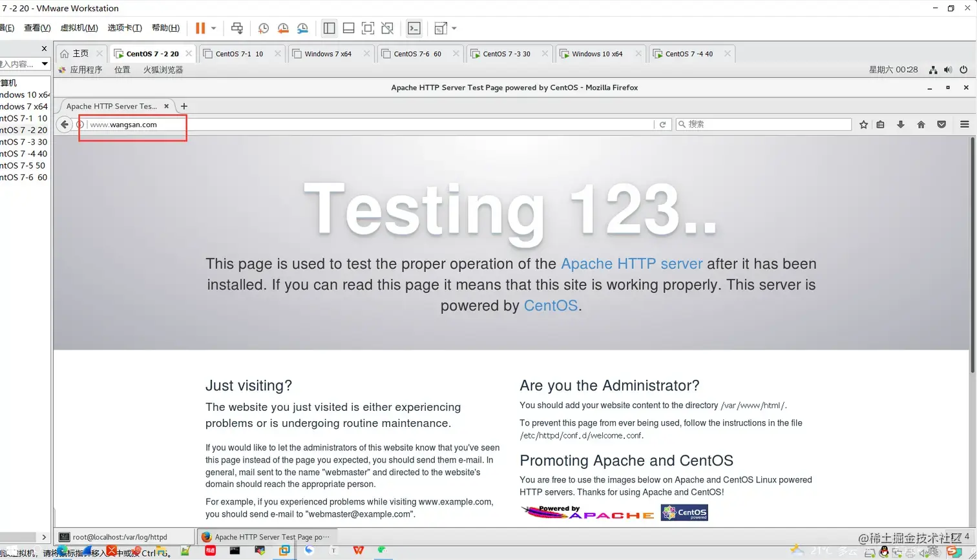The height and width of the screenshot is (560, 977).
Task: Toggle the thumbnail bar view
Action: point(348,28)
